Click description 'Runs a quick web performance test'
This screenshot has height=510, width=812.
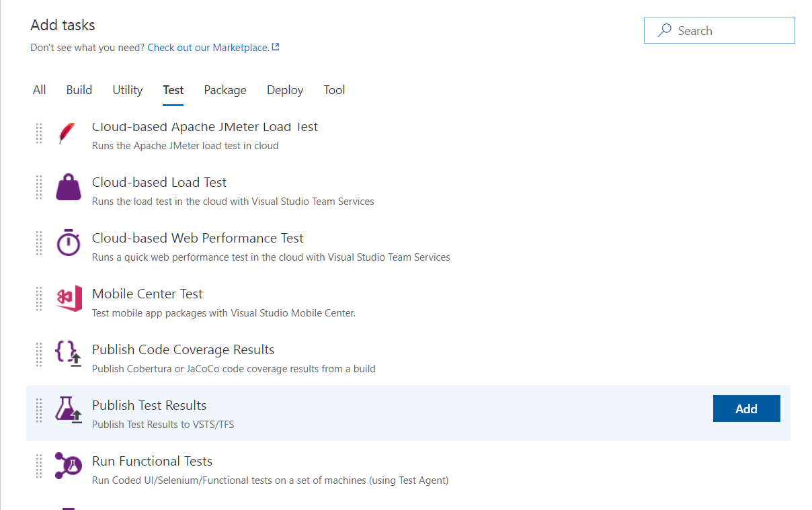click(x=271, y=257)
